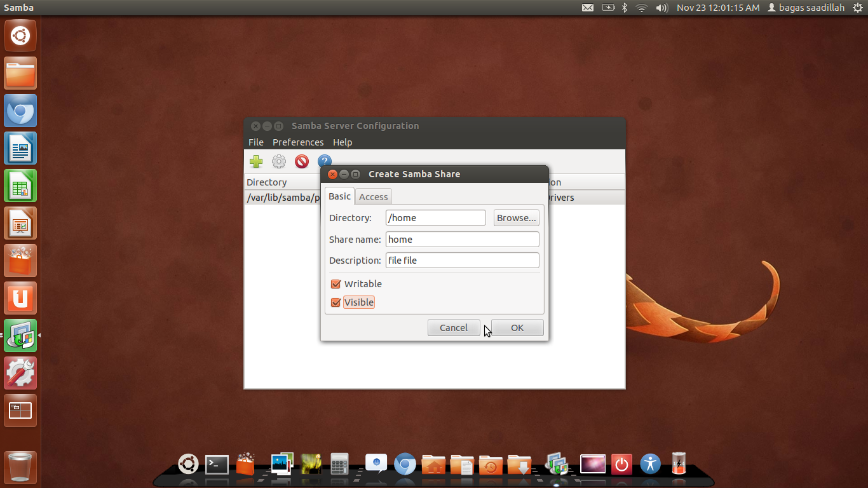Open the Preferences menu
Viewport: 868px width, 488px height.
(298, 142)
